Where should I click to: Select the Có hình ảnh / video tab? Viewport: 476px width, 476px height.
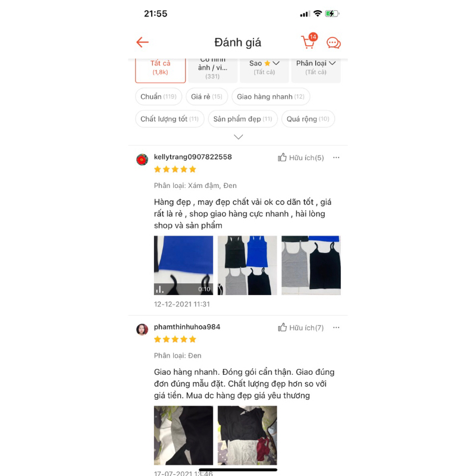pos(212,68)
